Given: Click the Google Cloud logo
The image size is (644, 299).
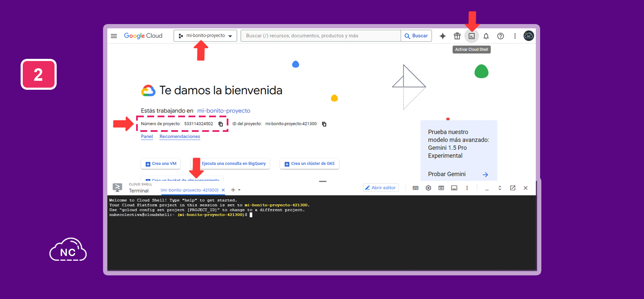Looking at the screenshot, I should point(143,36).
